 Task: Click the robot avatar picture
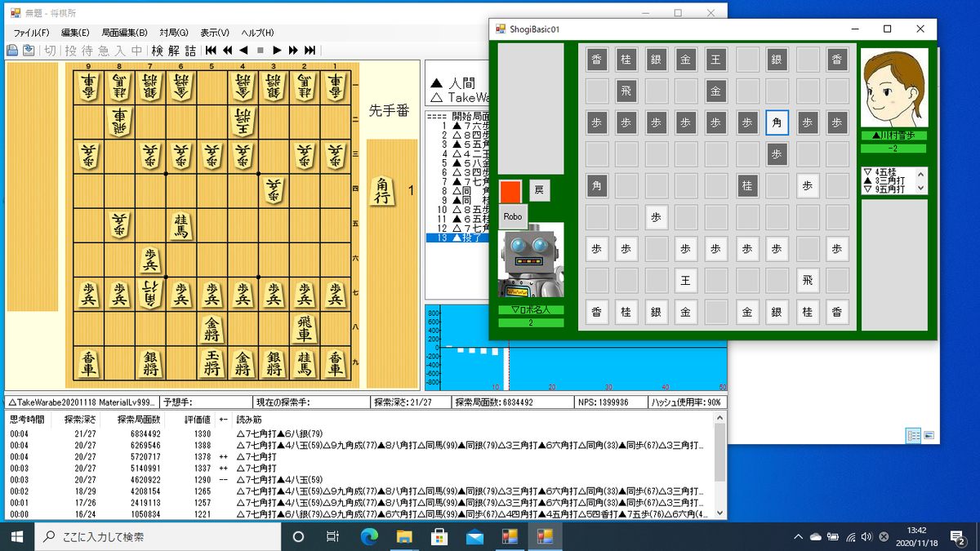pos(531,262)
